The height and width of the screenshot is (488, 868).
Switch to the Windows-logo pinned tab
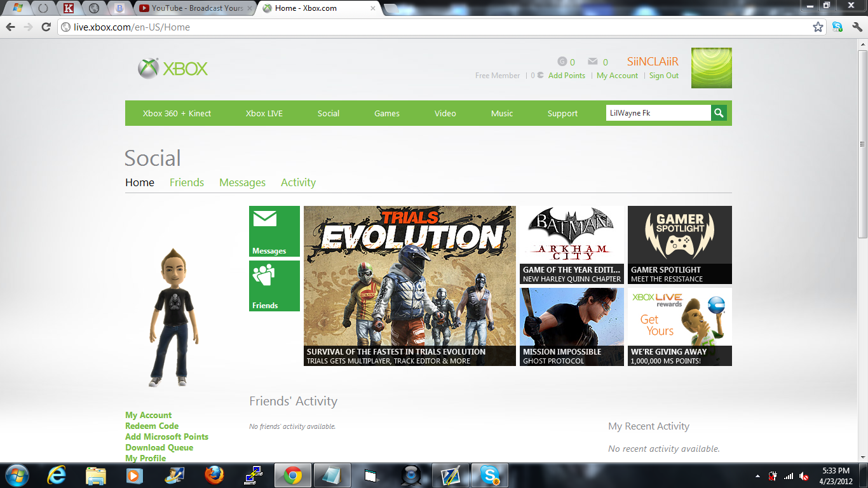click(x=18, y=8)
